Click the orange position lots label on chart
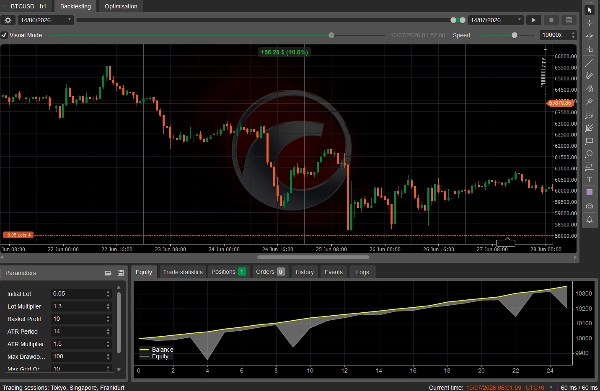 click(18, 235)
